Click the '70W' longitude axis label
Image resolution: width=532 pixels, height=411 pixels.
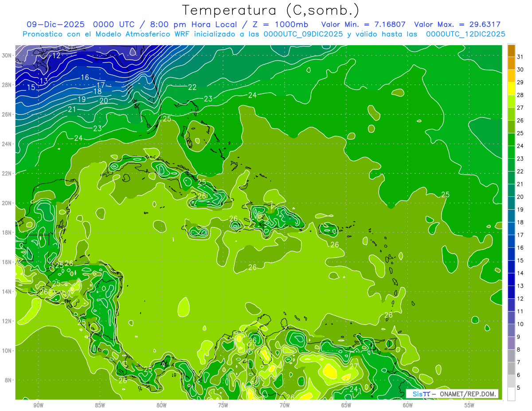pos(285,405)
